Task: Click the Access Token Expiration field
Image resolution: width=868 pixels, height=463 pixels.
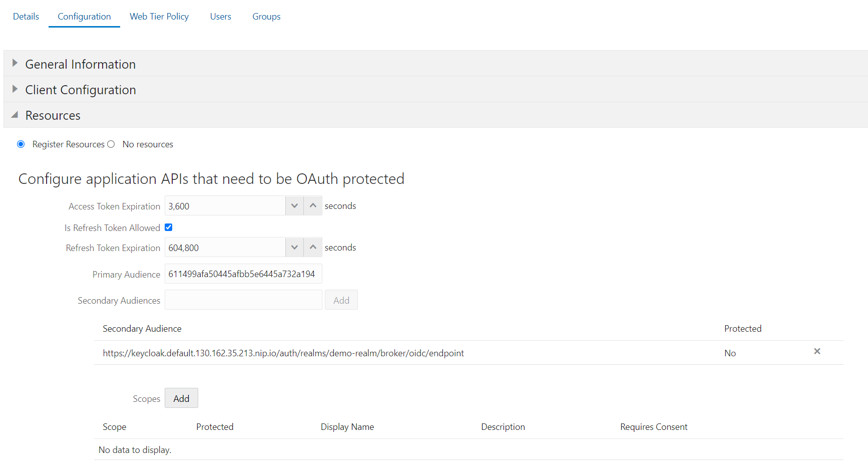Action: [x=225, y=206]
